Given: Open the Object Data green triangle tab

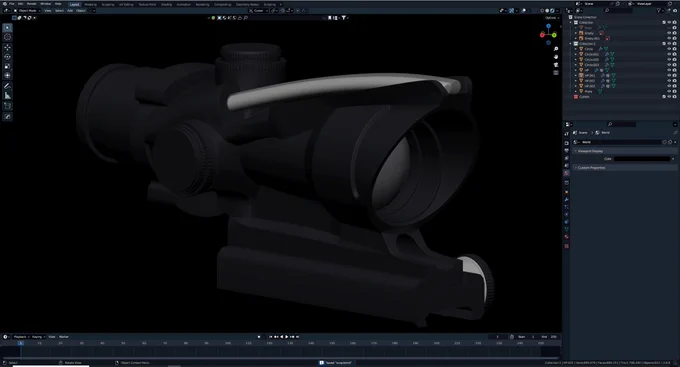Looking at the screenshot, I should pos(566,229).
